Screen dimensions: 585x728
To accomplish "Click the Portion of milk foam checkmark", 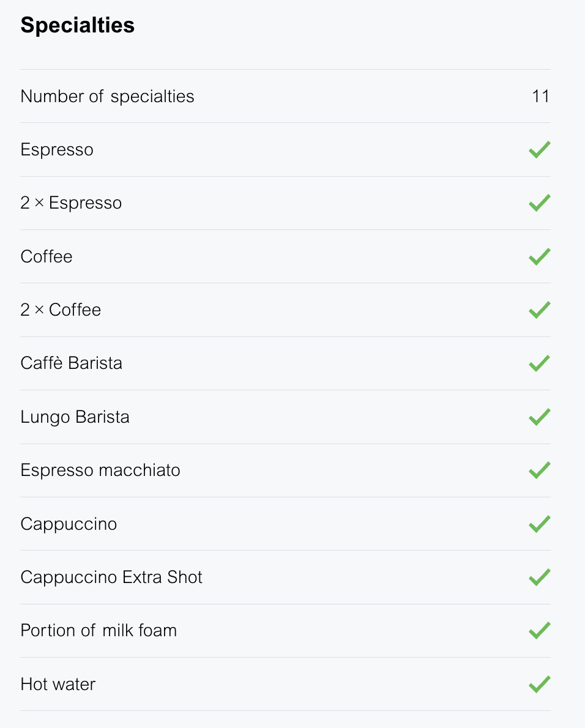I will point(539,631).
